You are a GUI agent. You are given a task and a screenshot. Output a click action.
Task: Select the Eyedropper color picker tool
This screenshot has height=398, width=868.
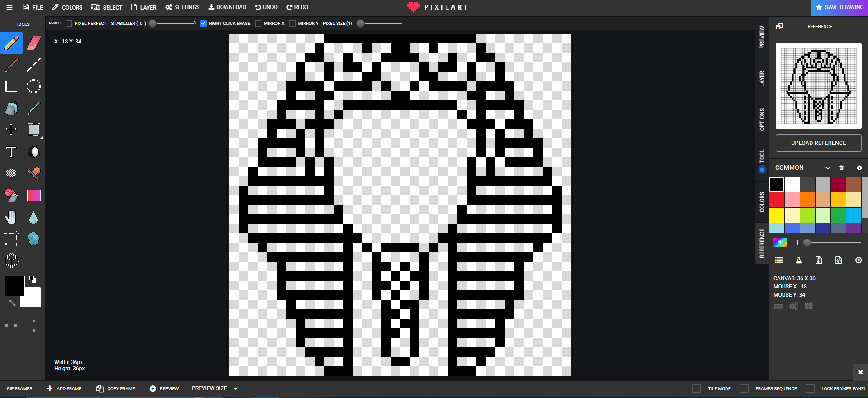(34, 108)
